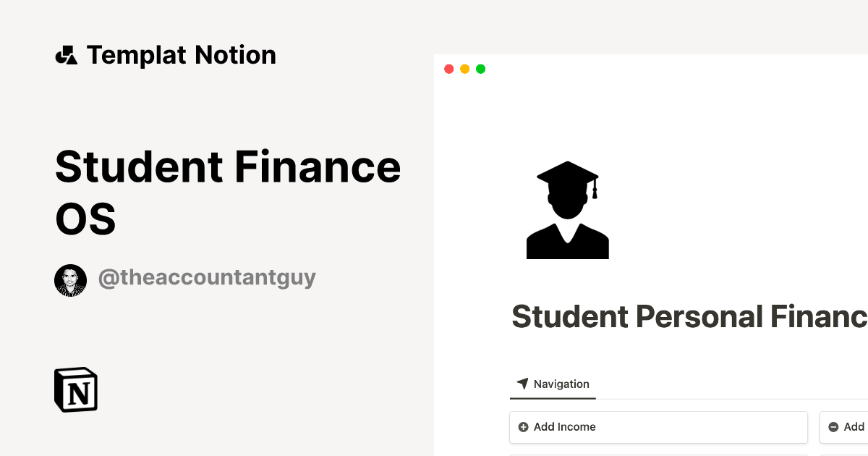868x456 pixels.
Task: Click the Templat Notion shapes logo icon
Action: point(67,54)
